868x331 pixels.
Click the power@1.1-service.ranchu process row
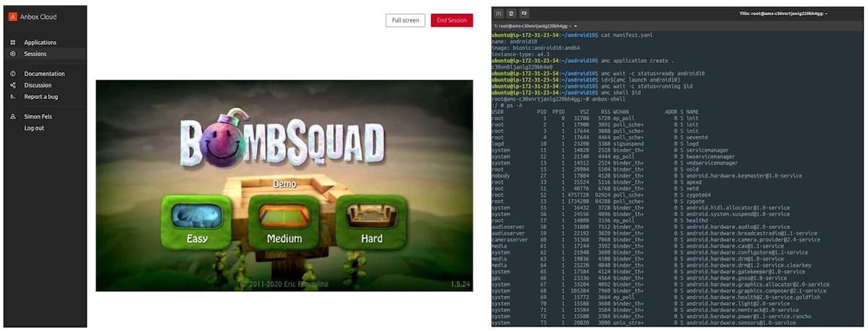coord(651,316)
